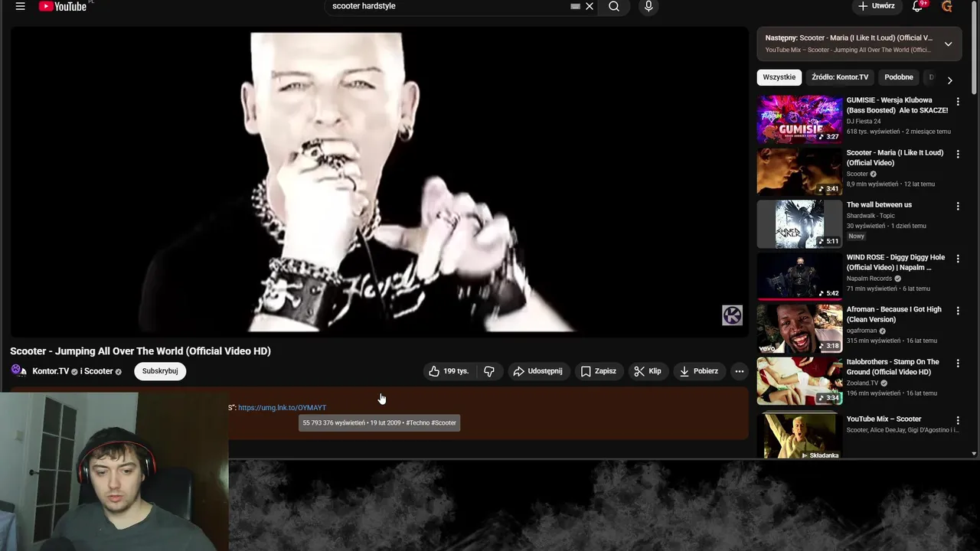
Task: Open options for Italobrothers video
Action: point(958,363)
